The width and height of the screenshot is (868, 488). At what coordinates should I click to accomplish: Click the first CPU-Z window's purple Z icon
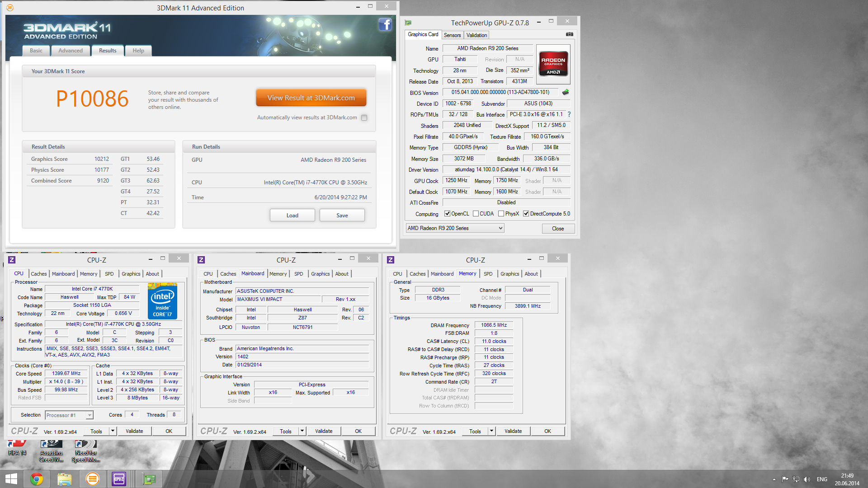click(x=12, y=259)
